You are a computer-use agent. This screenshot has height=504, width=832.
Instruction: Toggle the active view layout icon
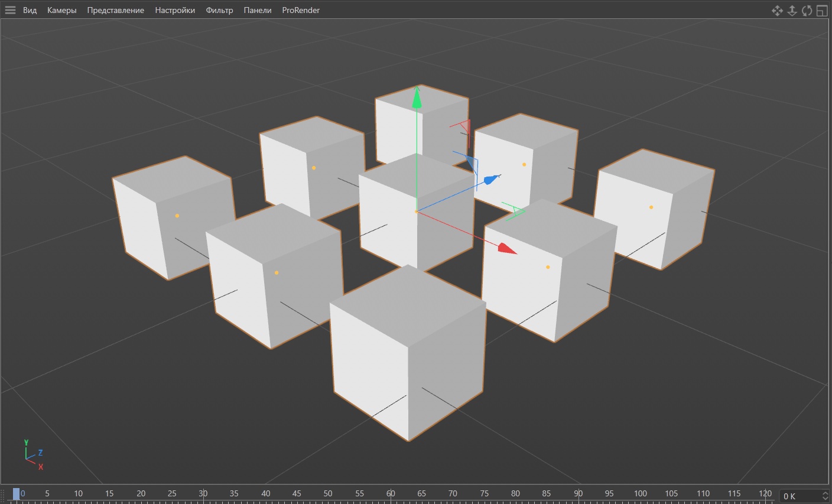click(822, 11)
